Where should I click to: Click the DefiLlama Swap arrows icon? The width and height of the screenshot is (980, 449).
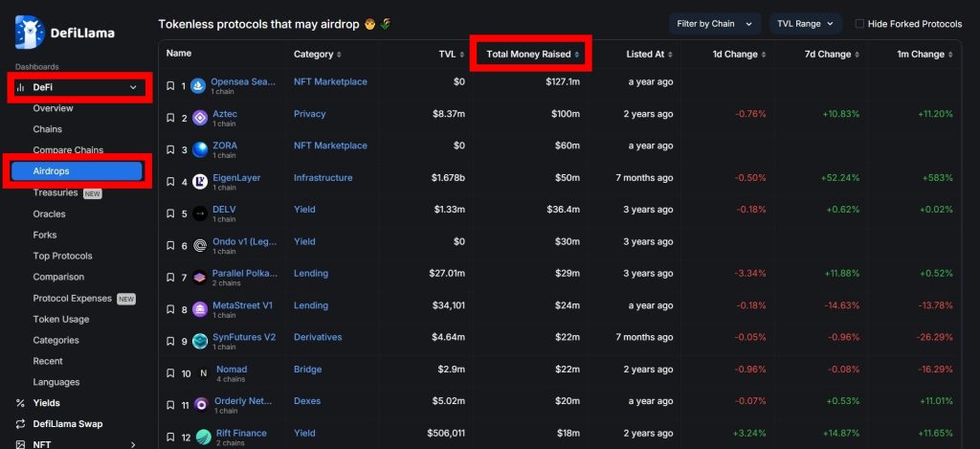(21, 424)
